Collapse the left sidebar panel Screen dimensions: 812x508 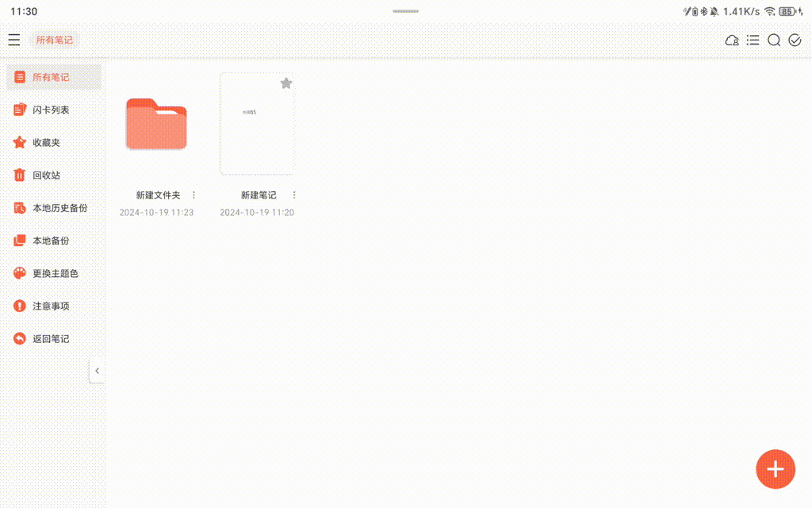pyautogui.click(x=97, y=371)
